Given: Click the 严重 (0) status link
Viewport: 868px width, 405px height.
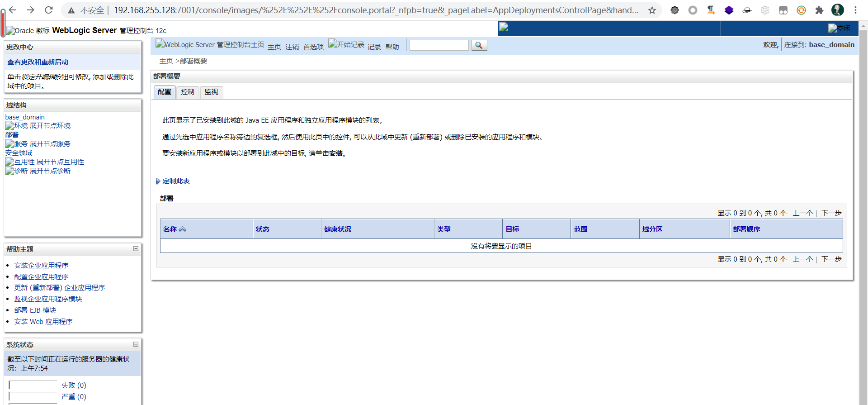Looking at the screenshot, I should [x=74, y=397].
